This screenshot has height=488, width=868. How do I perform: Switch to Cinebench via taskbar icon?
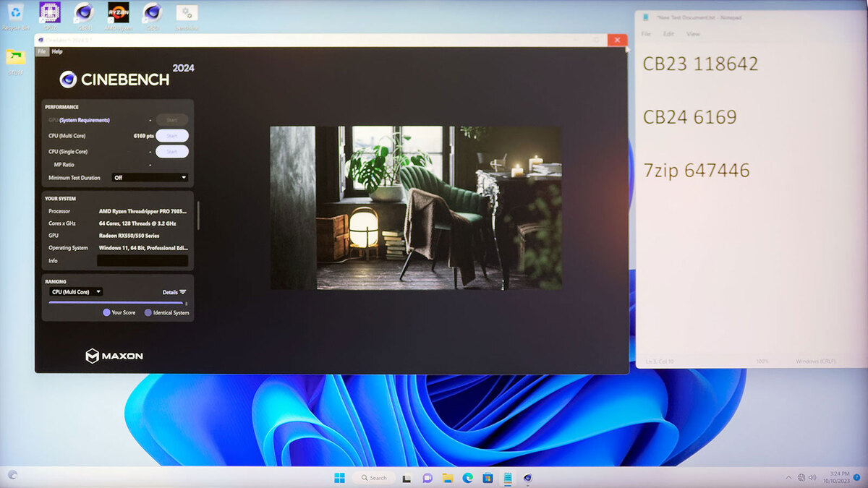tap(527, 478)
